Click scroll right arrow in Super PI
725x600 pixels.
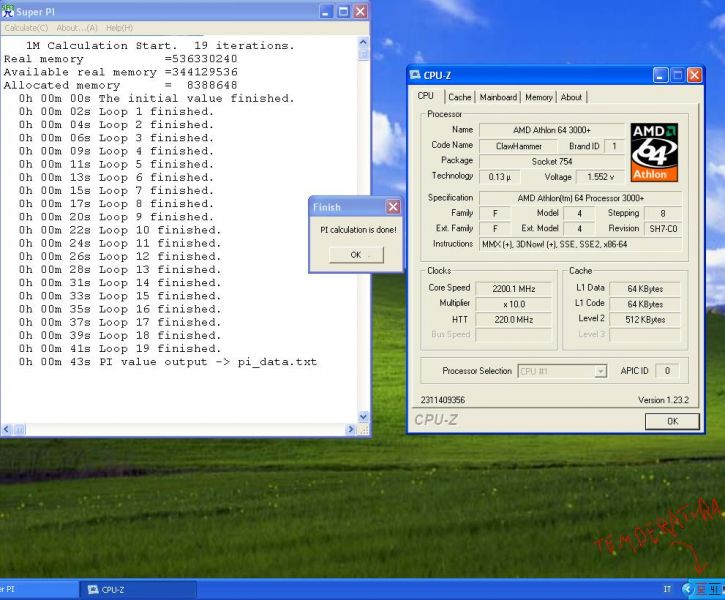pos(351,429)
